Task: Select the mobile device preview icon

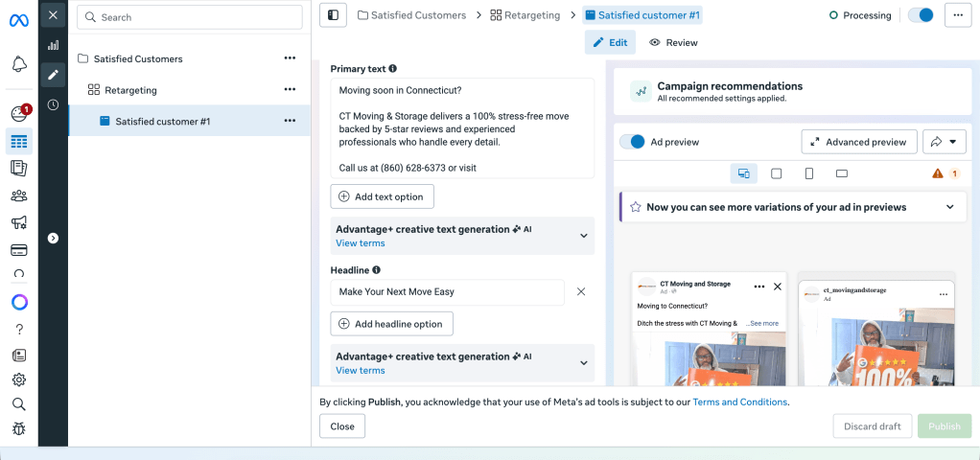Action: [x=808, y=173]
